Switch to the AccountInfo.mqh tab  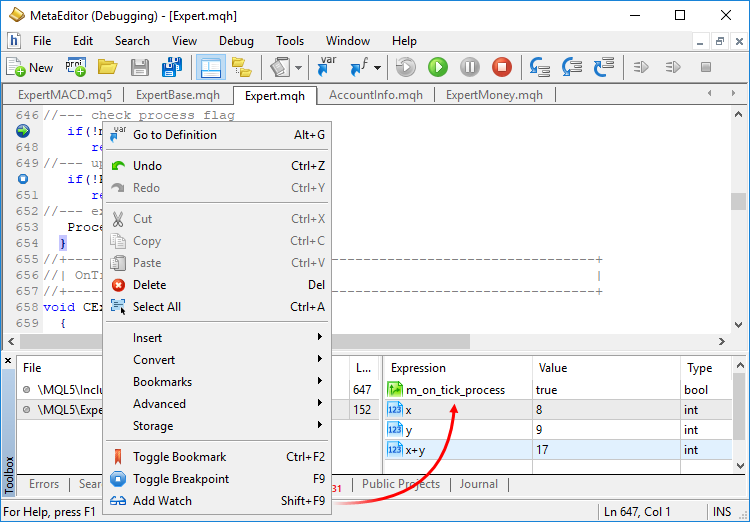tap(376, 95)
